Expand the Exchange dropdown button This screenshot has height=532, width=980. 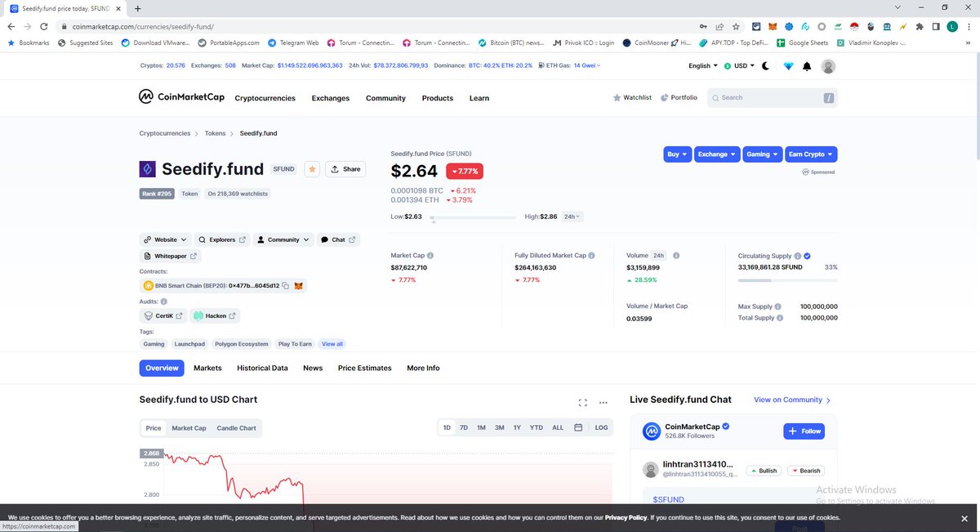(717, 154)
